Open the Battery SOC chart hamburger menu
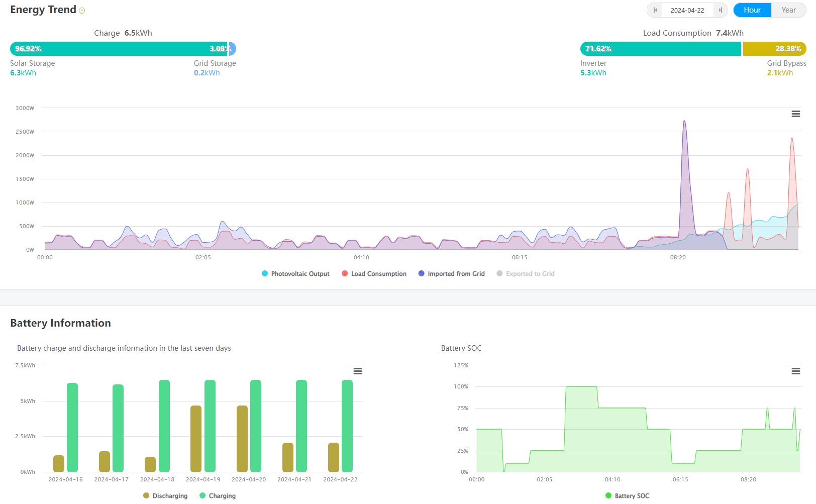816x504 pixels. pyautogui.click(x=795, y=371)
